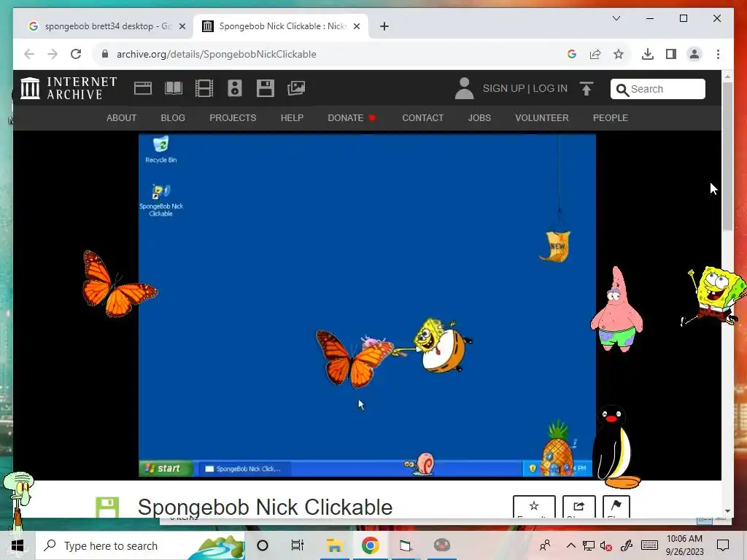Click the pineapple house in tray
This screenshot has height=560, width=747.
[556, 448]
